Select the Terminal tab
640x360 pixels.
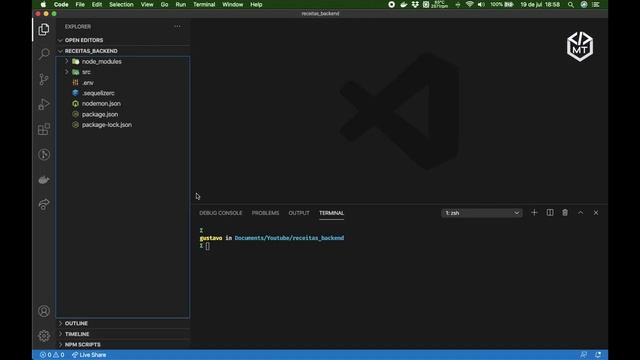click(331, 213)
